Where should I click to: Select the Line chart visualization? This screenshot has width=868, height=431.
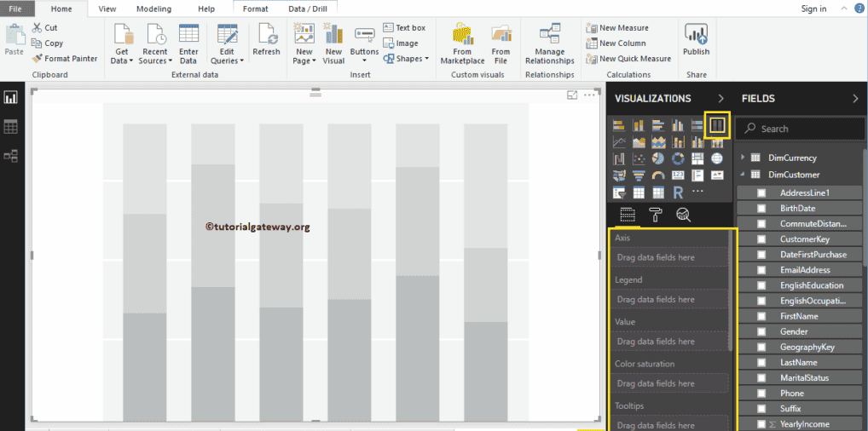pyautogui.click(x=618, y=143)
